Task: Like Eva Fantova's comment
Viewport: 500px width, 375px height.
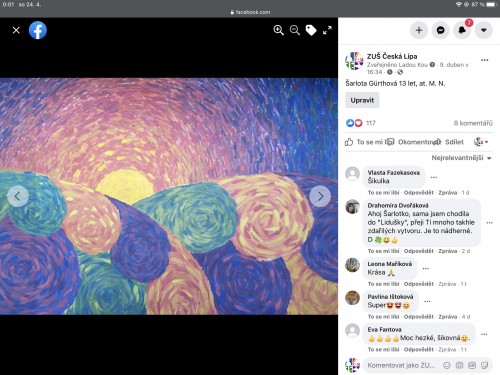Action: 383,349
